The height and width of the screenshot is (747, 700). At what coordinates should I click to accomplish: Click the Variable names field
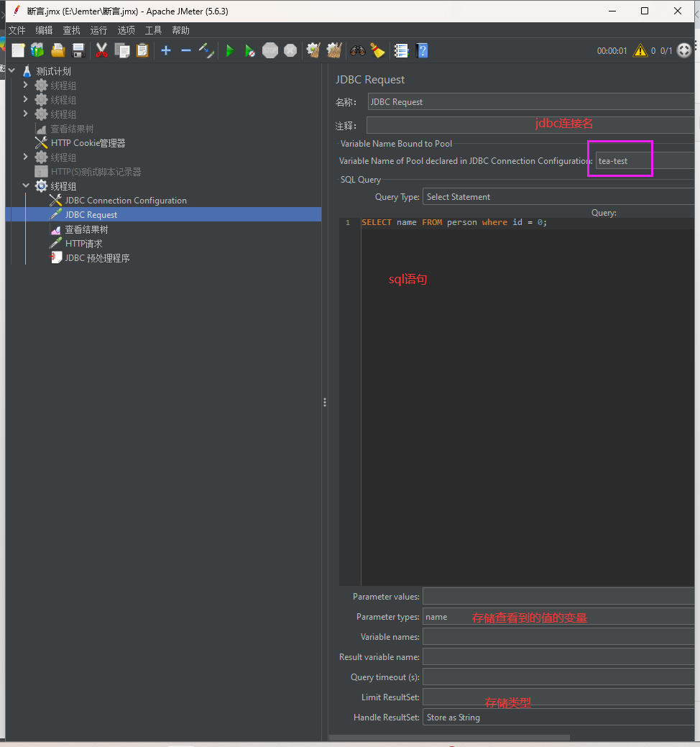coord(558,636)
